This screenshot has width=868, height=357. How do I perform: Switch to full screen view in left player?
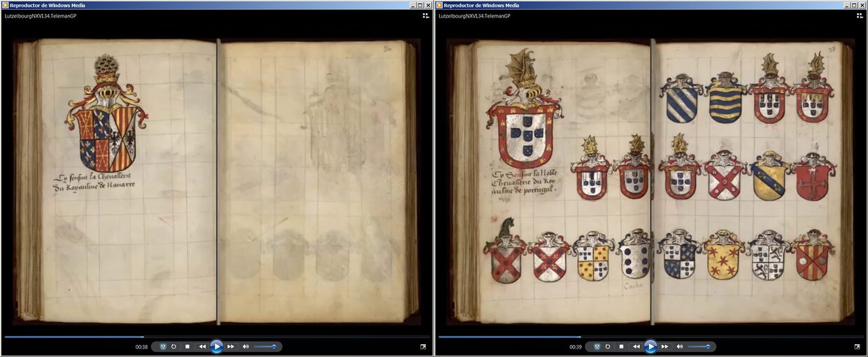coord(423,346)
